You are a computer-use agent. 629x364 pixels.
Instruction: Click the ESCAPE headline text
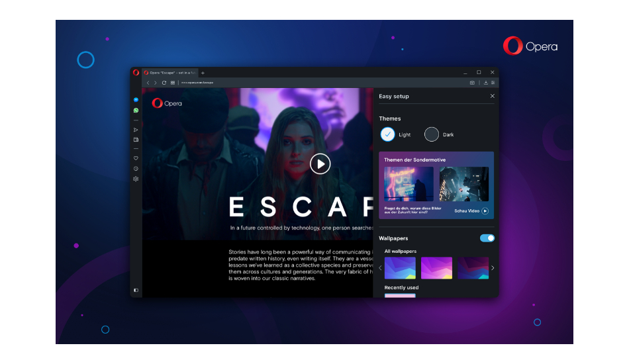click(x=301, y=207)
